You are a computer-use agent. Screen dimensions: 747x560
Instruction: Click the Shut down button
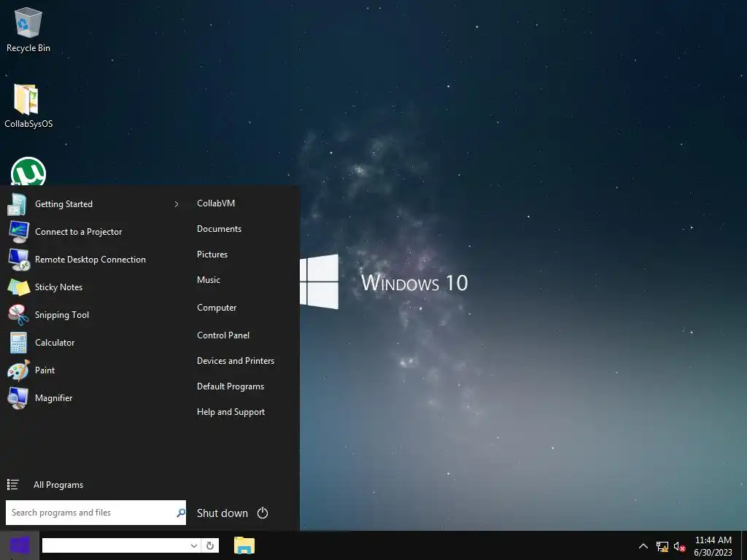pyautogui.click(x=222, y=513)
